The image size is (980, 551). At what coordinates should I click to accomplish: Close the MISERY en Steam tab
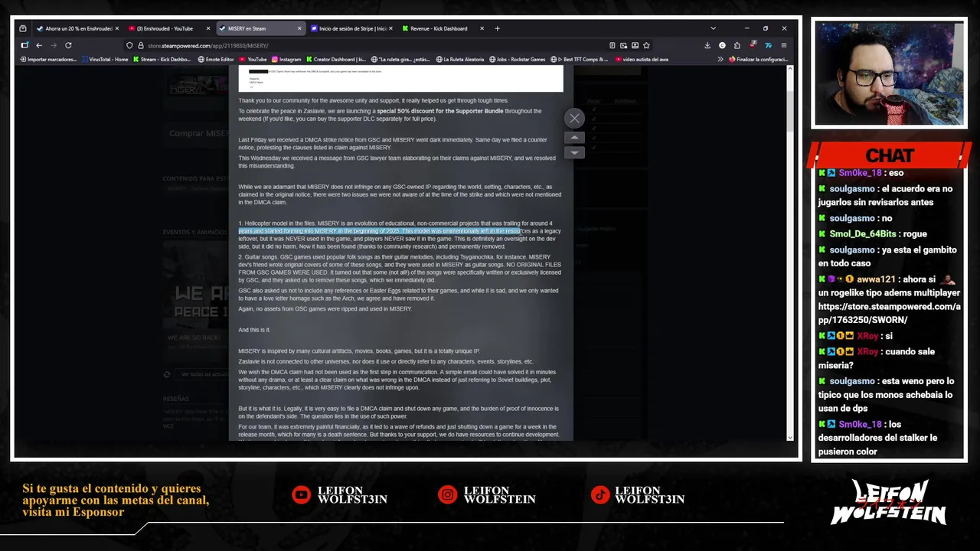pos(299,28)
